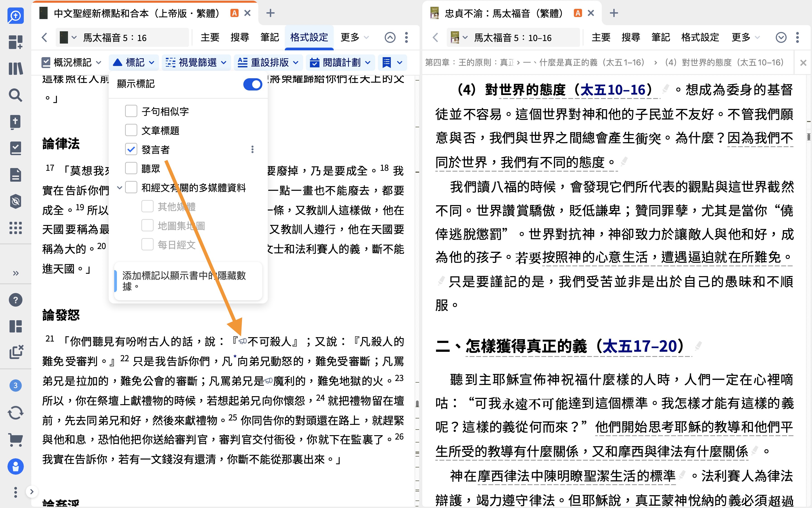Click the 太五10–16 link in heading

coord(613,90)
